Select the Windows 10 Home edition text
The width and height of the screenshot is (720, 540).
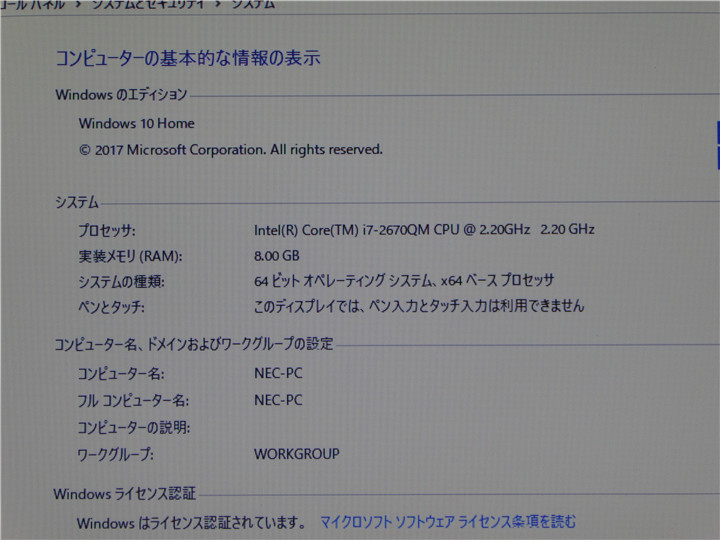tap(136, 123)
